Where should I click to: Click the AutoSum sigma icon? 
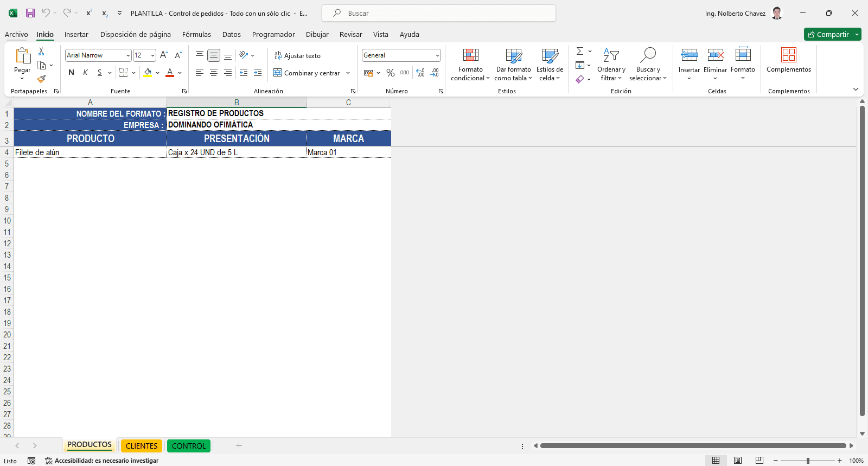[580, 51]
